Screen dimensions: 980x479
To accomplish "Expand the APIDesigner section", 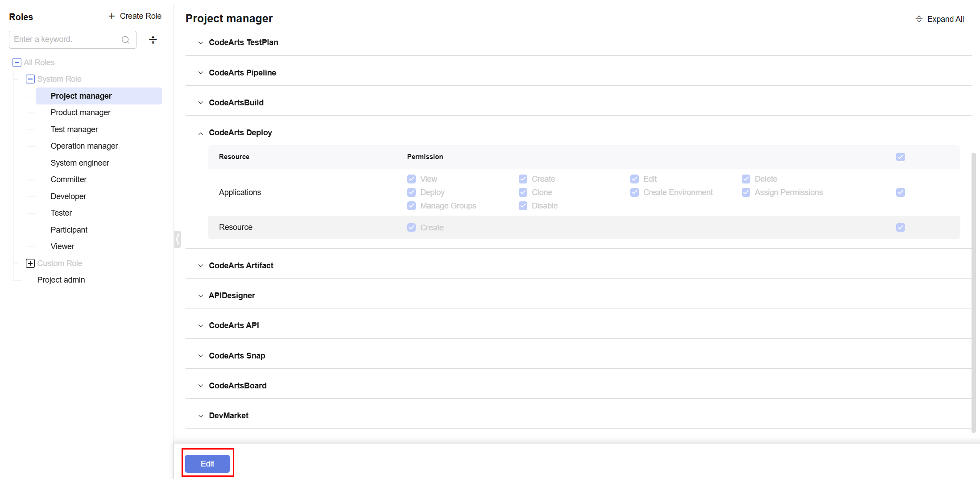I will click(201, 296).
